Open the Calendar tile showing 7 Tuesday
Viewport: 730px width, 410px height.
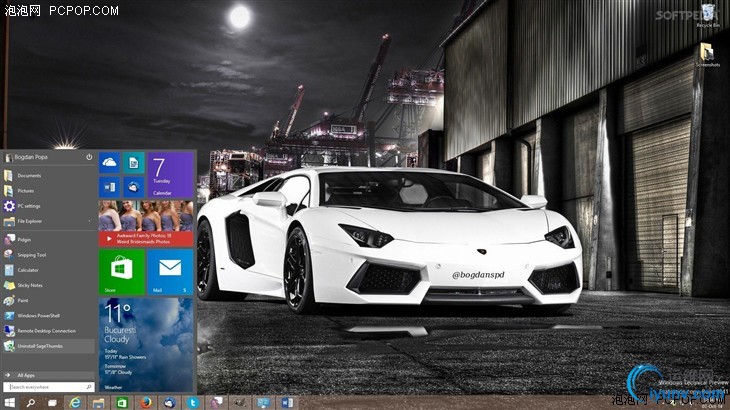[x=170, y=175]
